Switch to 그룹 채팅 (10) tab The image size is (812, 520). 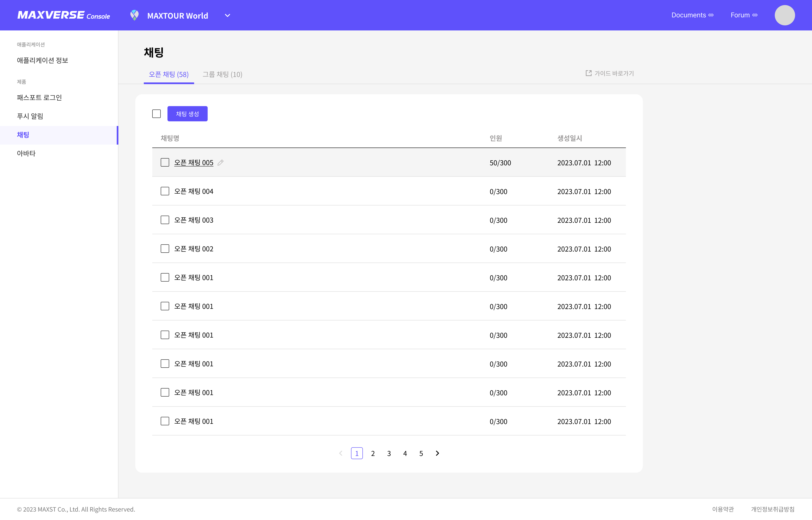click(222, 74)
